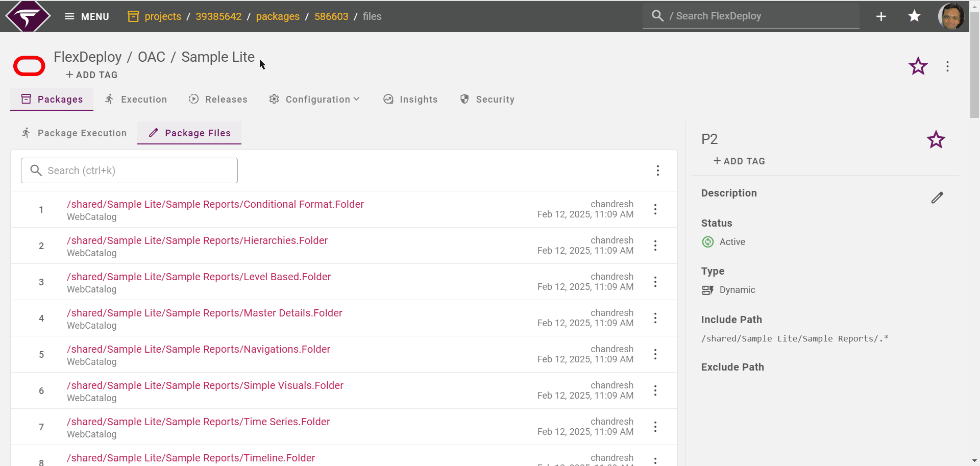Open project options three-dot menu
Viewport: 980px width, 466px height.
pyautogui.click(x=947, y=66)
